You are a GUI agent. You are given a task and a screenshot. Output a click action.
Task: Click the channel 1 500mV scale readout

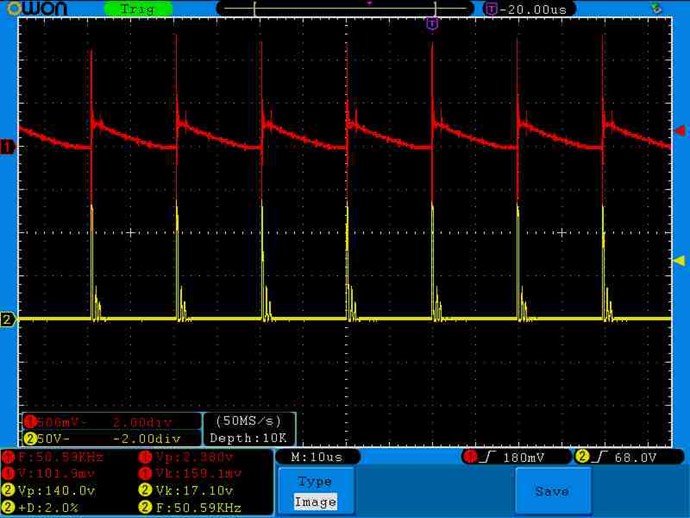[x=112, y=422]
